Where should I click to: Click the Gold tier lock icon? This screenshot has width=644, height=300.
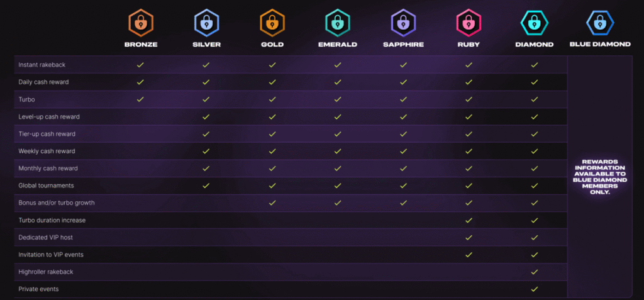pos(272,23)
